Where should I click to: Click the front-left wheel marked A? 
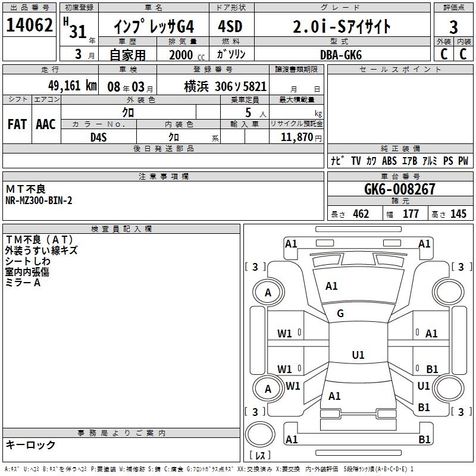268,292
